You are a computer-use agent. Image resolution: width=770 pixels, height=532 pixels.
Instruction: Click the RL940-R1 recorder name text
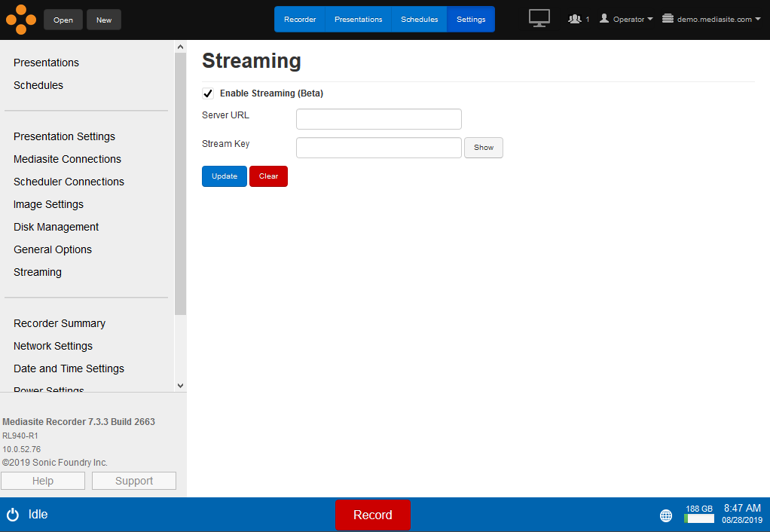[x=20, y=436]
